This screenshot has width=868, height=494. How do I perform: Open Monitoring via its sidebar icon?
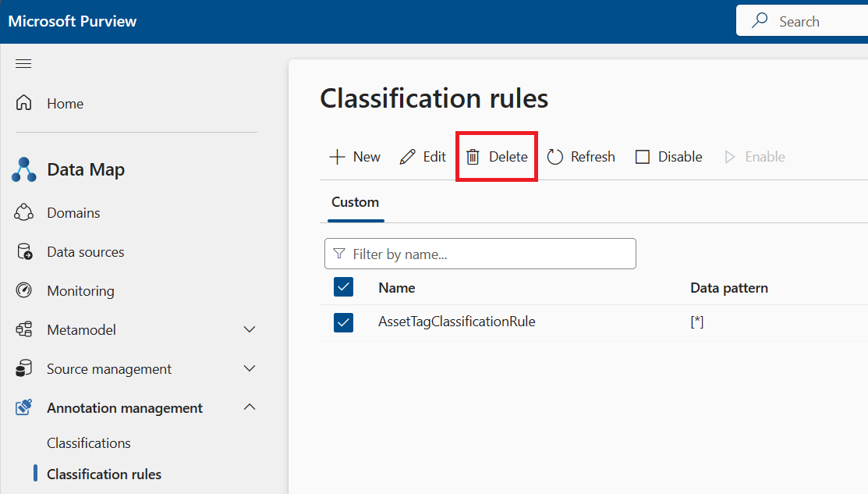[25, 290]
